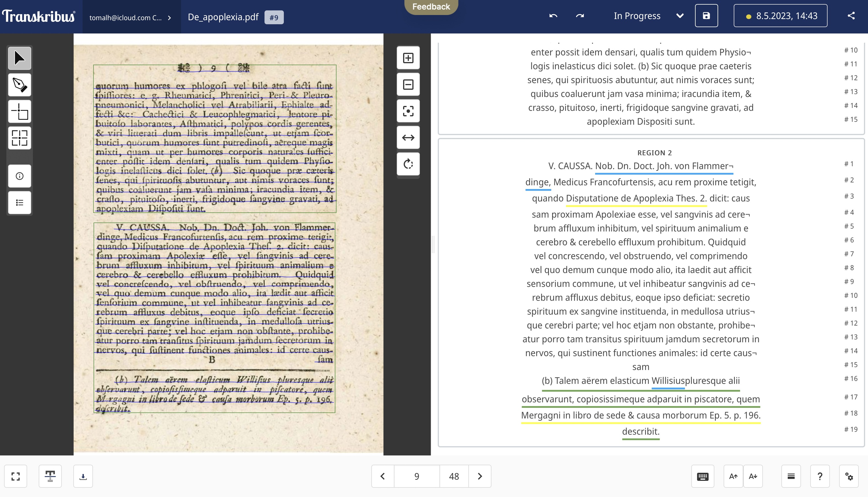868x497 pixels.
Task: Zoom out of the page image
Action: point(408,84)
